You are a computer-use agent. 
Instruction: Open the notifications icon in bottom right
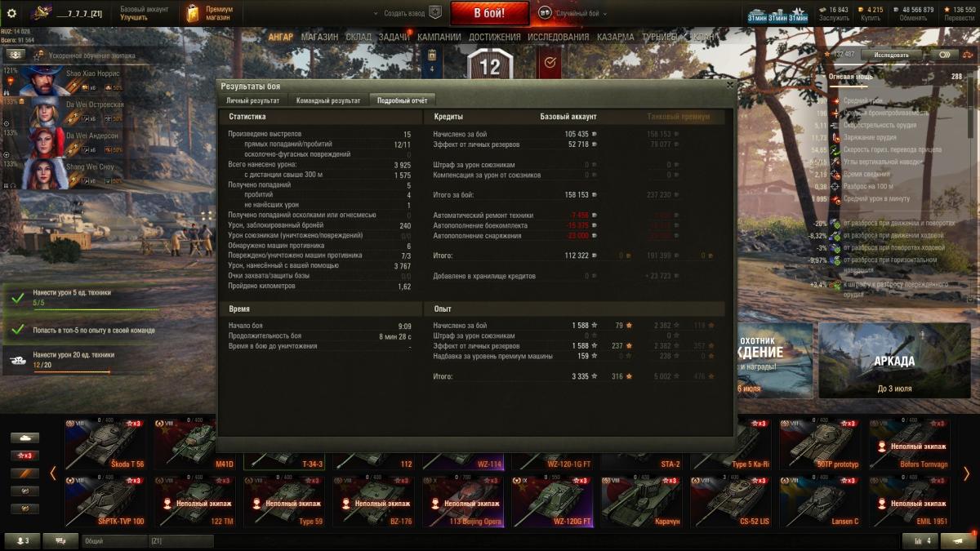coord(958,540)
